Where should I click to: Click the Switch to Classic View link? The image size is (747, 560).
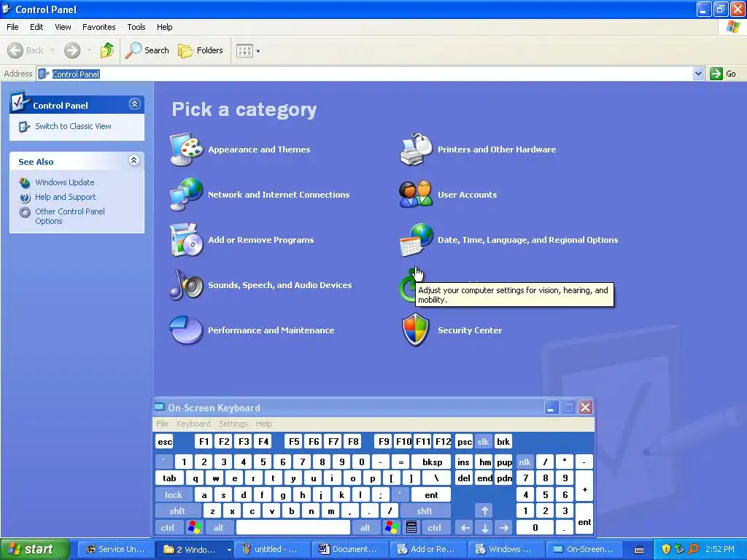point(73,126)
